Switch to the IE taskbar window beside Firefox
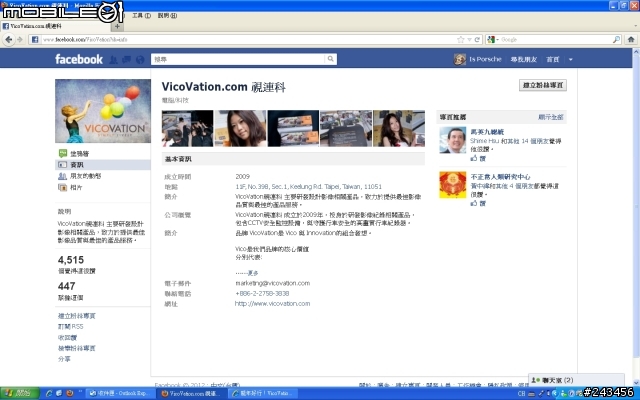The image size is (640, 400). pos(263,393)
